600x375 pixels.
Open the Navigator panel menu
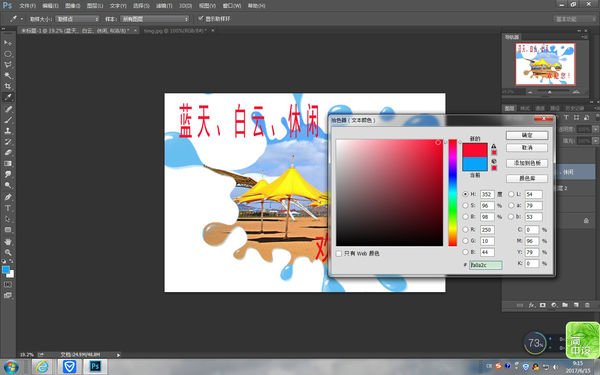point(584,37)
